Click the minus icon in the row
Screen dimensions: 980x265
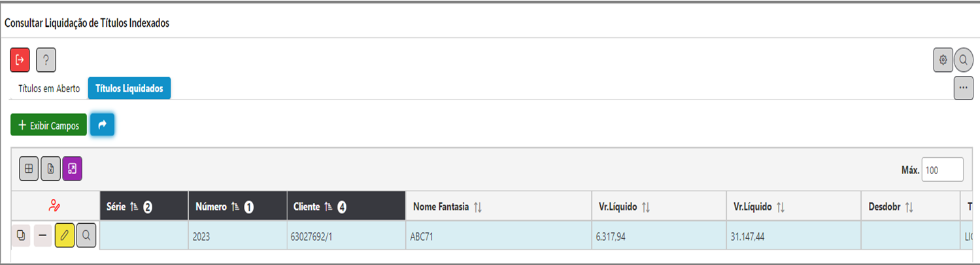(42, 235)
